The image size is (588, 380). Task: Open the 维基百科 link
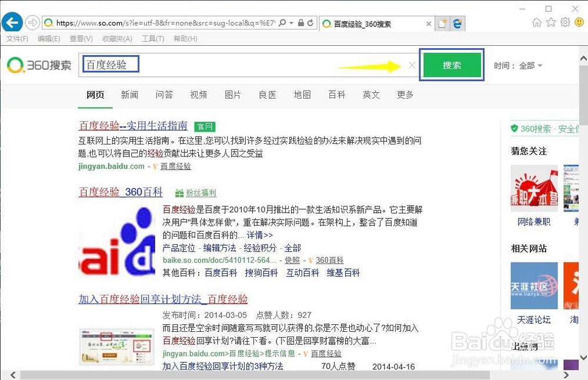pyautogui.click(x=343, y=273)
